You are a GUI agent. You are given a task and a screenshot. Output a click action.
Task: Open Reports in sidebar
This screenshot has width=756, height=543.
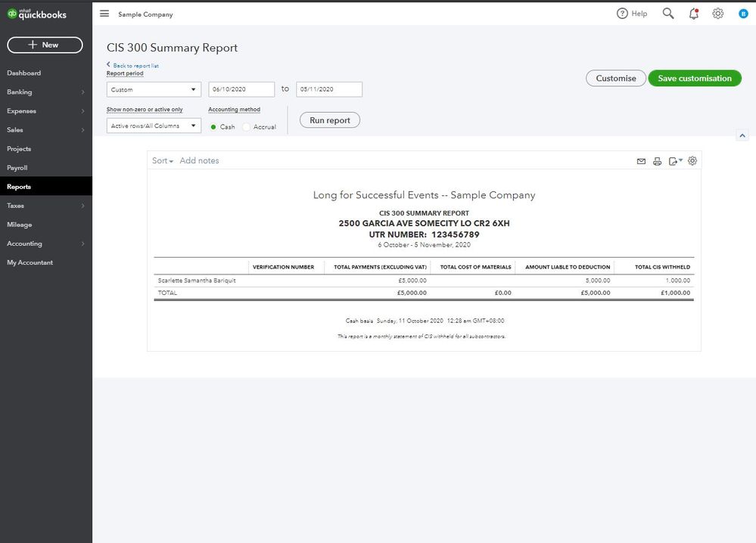[19, 187]
